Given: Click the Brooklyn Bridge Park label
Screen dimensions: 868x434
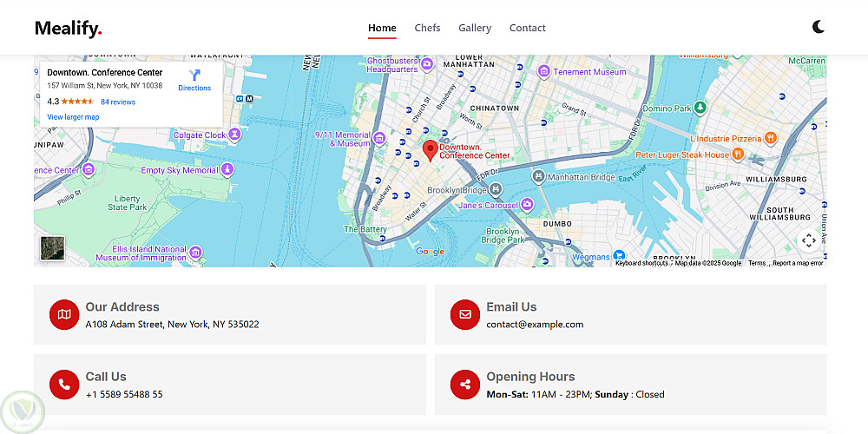Looking at the screenshot, I should (x=503, y=236).
